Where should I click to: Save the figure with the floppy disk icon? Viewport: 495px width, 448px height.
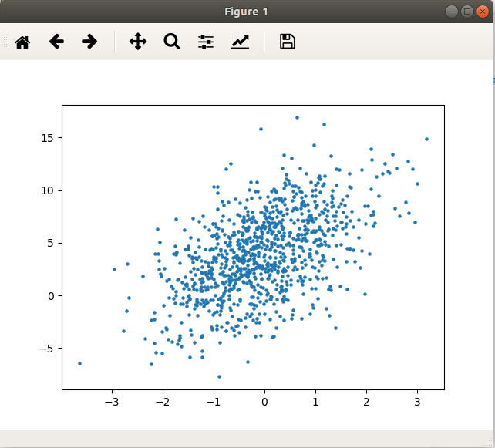(x=288, y=42)
